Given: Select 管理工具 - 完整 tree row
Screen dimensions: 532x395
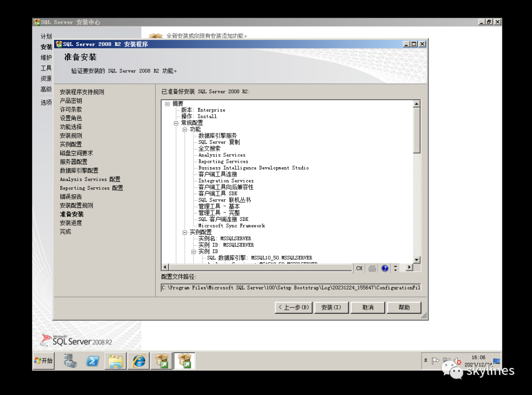Looking at the screenshot, I should [219, 213].
